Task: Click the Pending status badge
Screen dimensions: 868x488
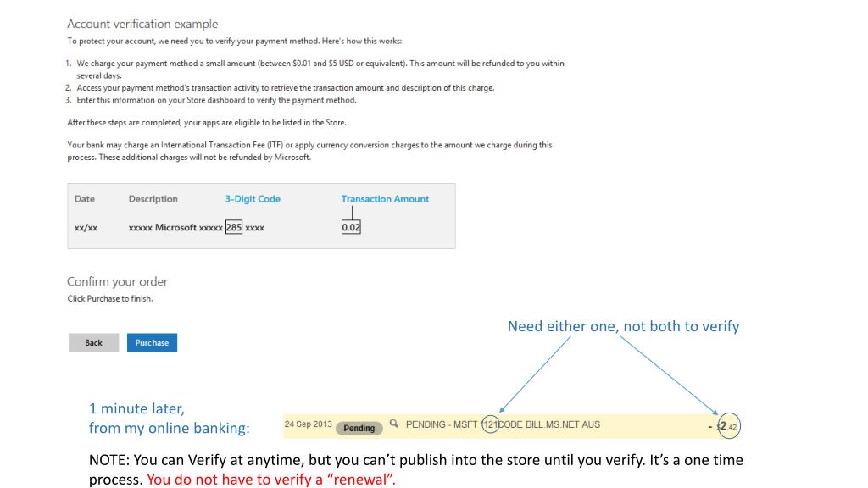Action: [x=359, y=428]
